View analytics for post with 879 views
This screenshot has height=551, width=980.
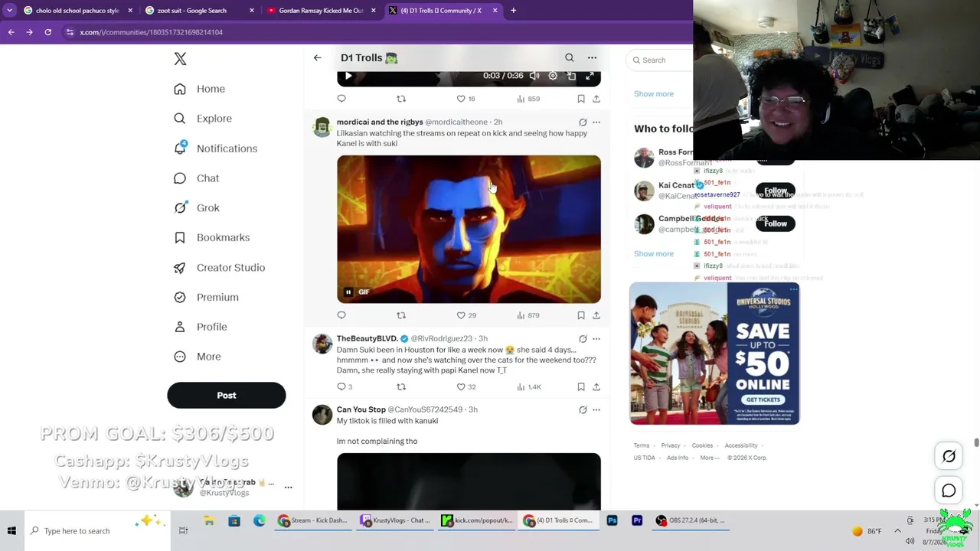click(528, 315)
